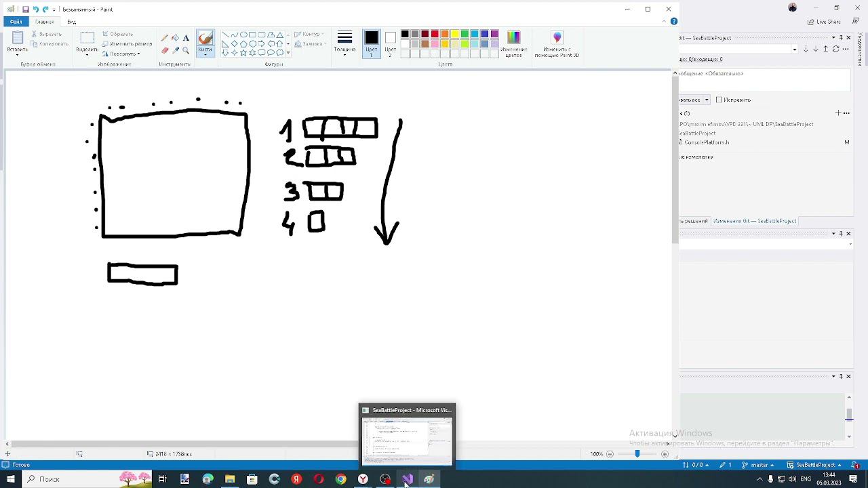The width and height of the screenshot is (868, 488).
Task: Open the Customize Quick Access Toolbar arrow
Action: (54, 9)
